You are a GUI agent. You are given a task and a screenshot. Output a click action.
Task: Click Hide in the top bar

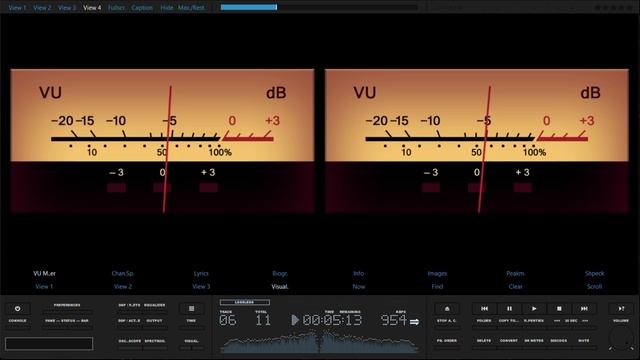pyautogui.click(x=167, y=7)
